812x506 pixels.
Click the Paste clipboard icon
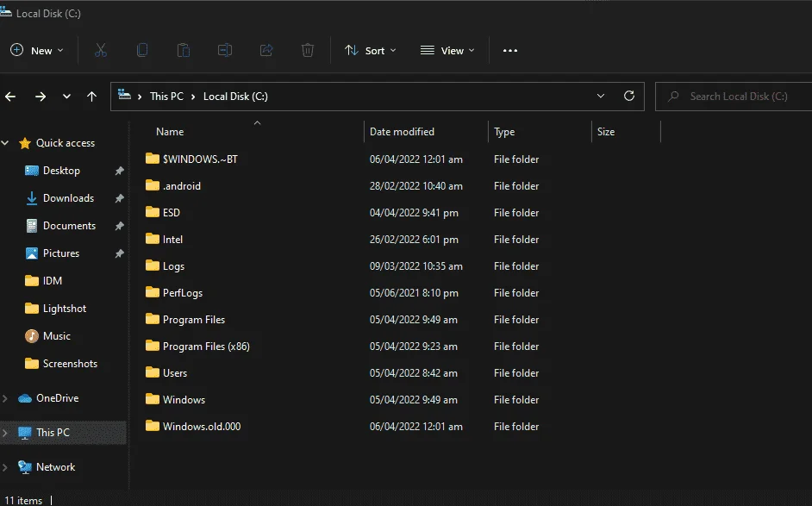[184, 50]
